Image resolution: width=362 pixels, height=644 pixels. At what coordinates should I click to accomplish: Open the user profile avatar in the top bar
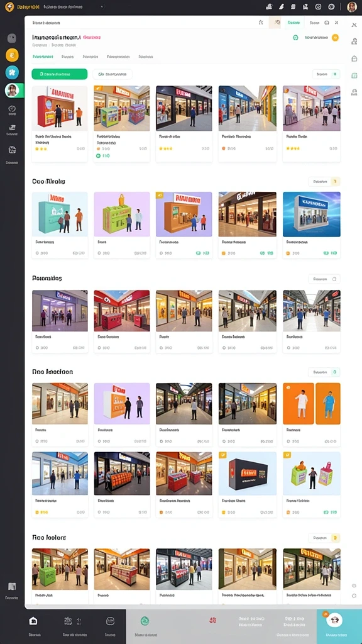[x=352, y=7]
